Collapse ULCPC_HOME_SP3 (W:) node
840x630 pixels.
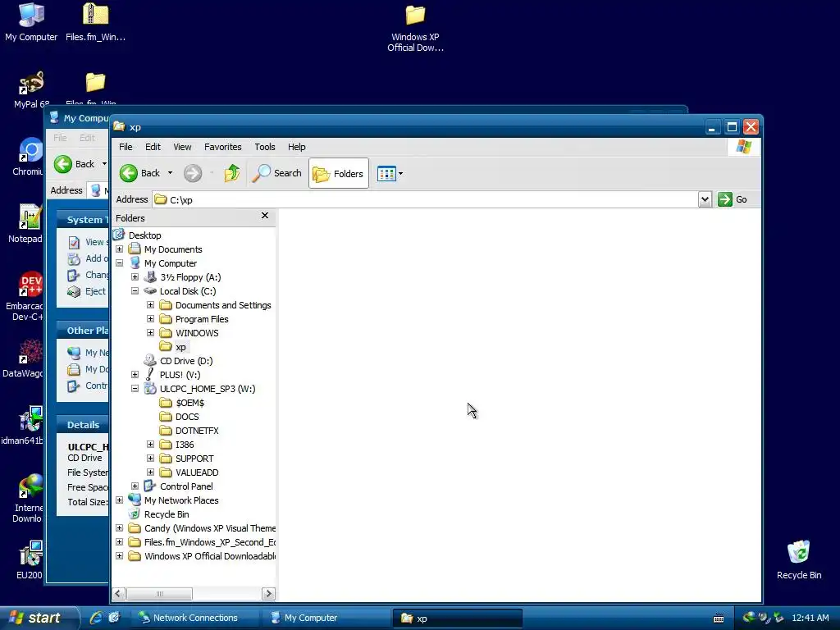coord(135,388)
